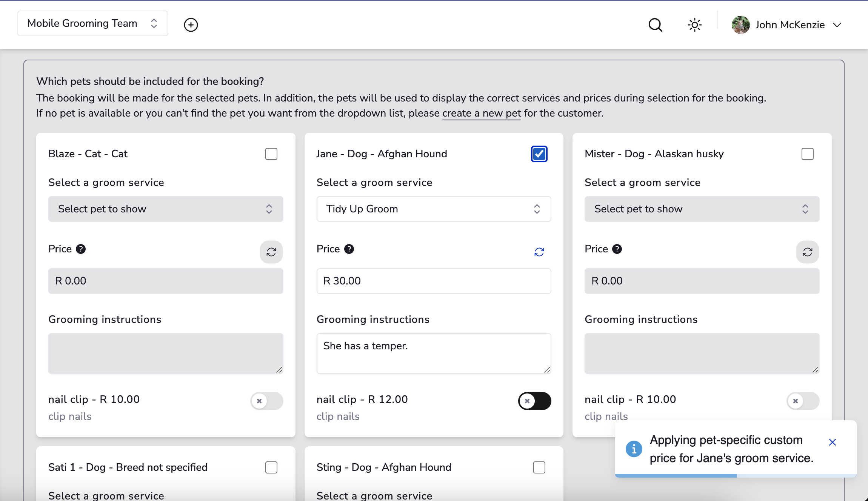Check the Blaze - Cat checkbox

271,154
